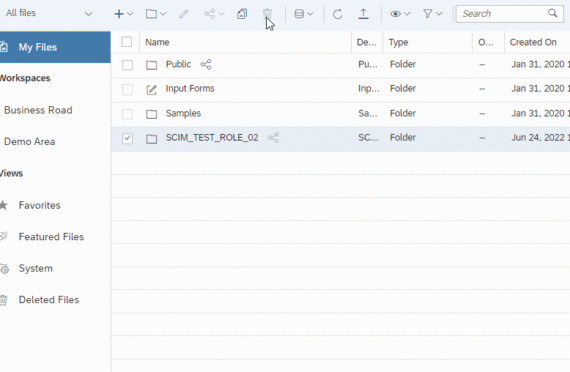570x372 pixels.
Task: Toggle the select-all header checkbox
Action: point(127,42)
